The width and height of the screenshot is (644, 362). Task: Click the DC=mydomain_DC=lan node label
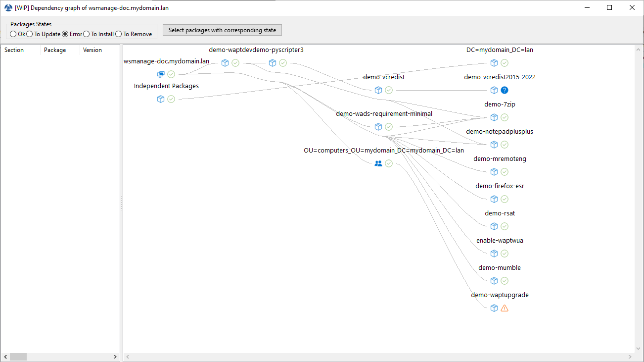click(500, 50)
